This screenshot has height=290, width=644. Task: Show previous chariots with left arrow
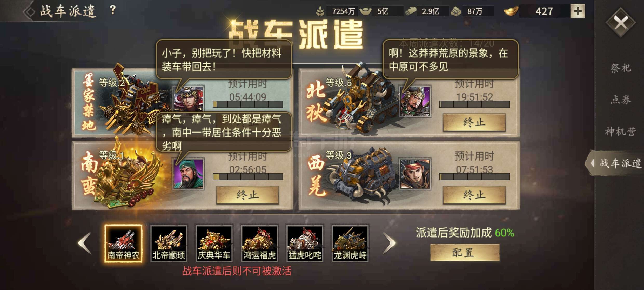coord(85,243)
